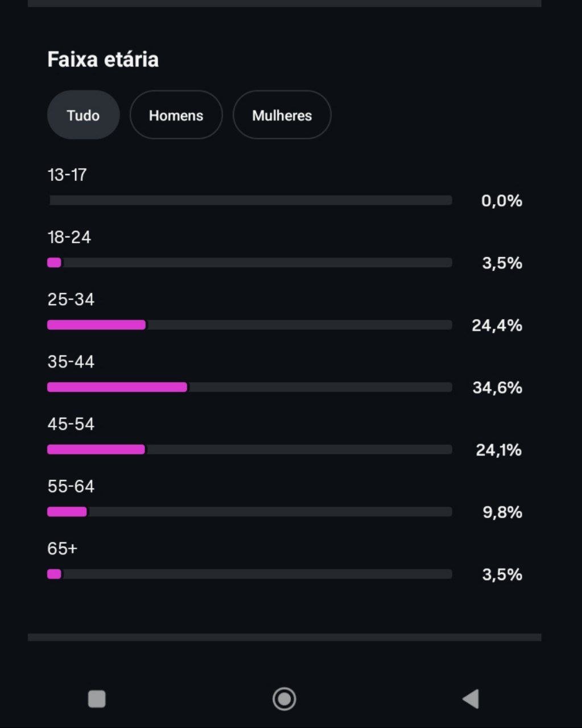Switch to the Mulheres filter
This screenshot has height=728, width=582.
[282, 115]
